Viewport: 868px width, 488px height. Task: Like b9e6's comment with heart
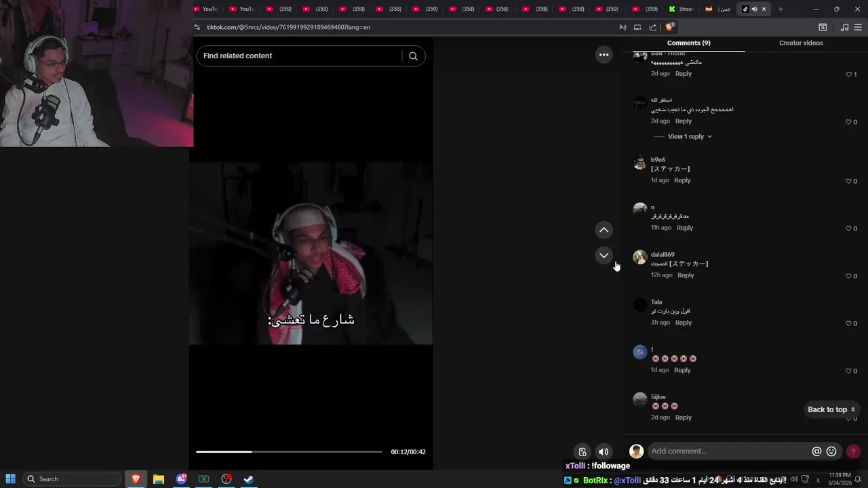click(x=848, y=182)
